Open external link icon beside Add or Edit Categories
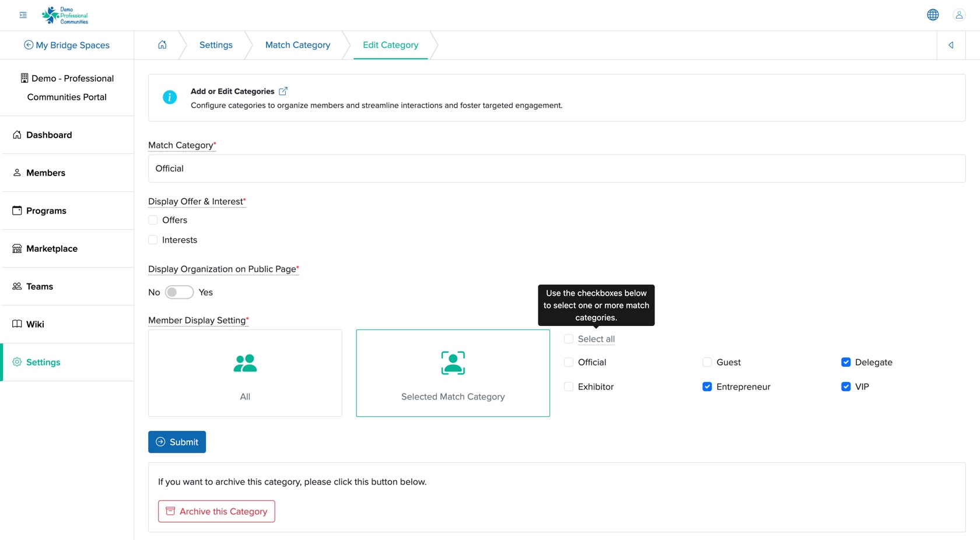Screen dimensions: 980x540 tap(283, 91)
